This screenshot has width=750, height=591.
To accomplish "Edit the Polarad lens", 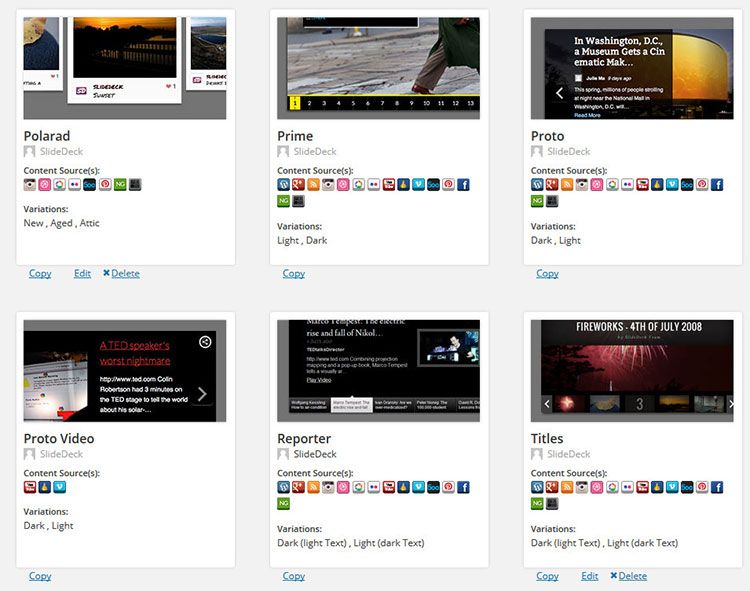I will click(82, 274).
